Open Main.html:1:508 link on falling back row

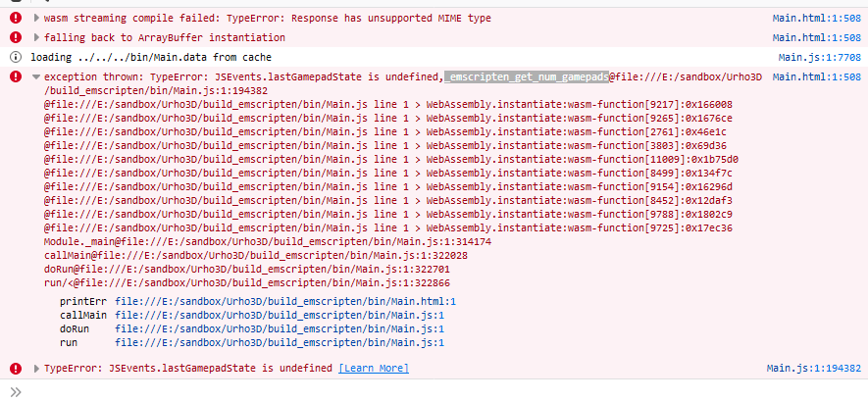[817, 37]
